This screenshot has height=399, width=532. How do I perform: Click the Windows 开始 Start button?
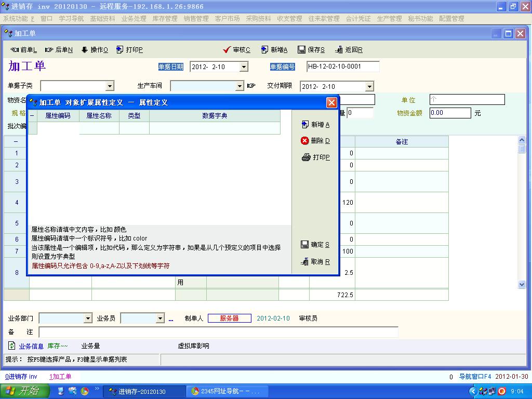[x=25, y=391]
